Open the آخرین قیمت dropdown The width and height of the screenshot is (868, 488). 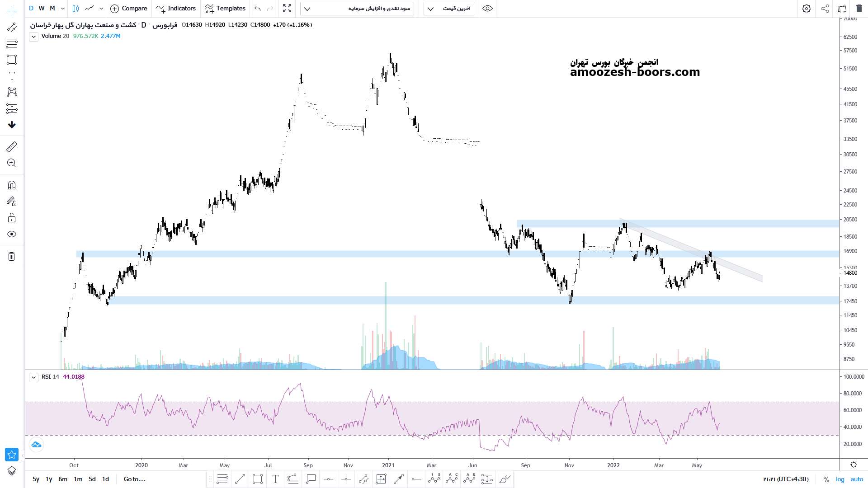click(x=449, y=9)
